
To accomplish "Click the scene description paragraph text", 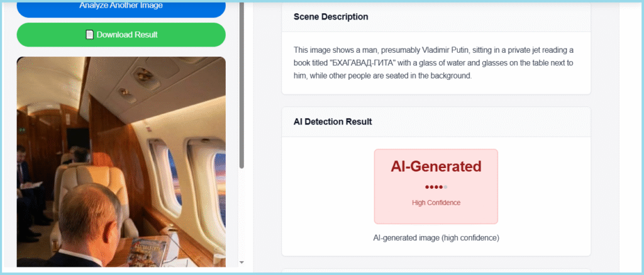I will pos(435,62).
